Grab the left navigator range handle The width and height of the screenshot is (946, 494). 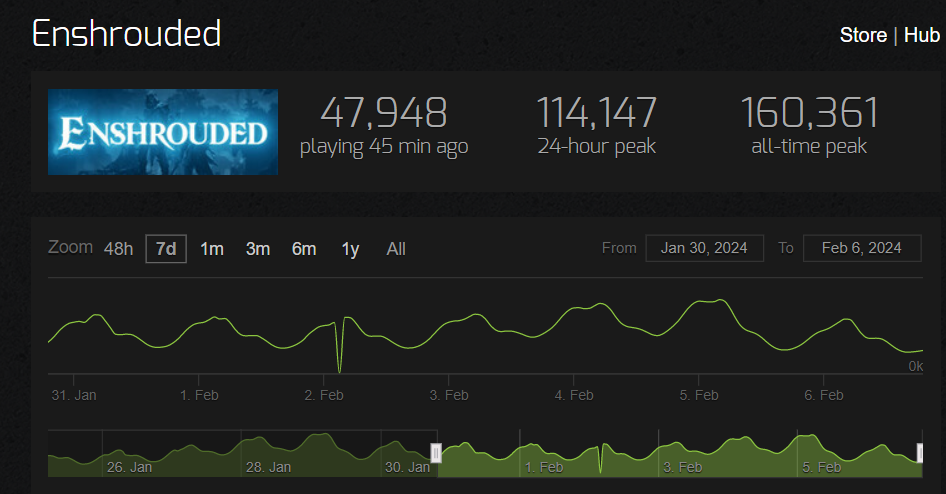pos(436,452)
